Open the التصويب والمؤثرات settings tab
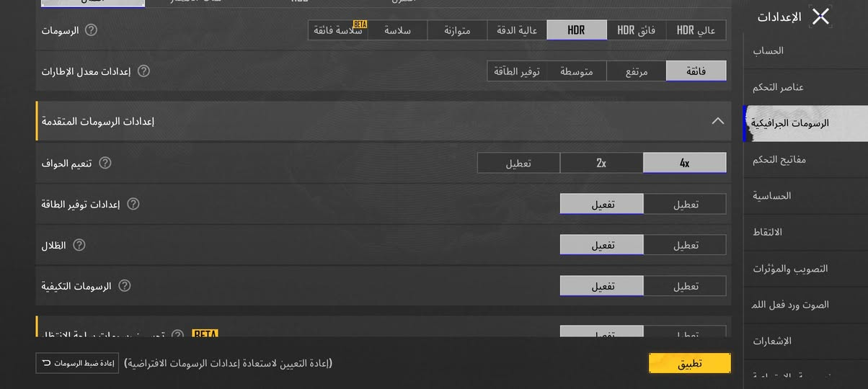868x389 pixels. 805,269
